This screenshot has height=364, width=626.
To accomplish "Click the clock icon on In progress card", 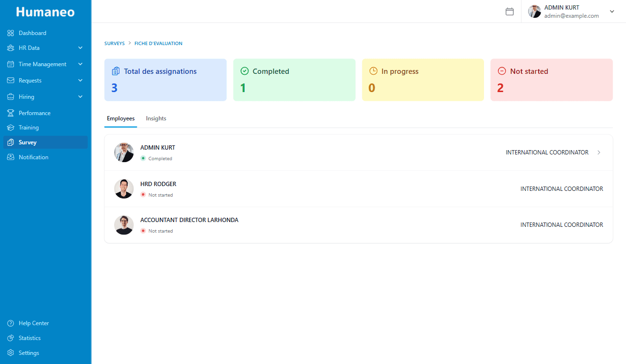I will pyautogui.click(x=373, y=71).
